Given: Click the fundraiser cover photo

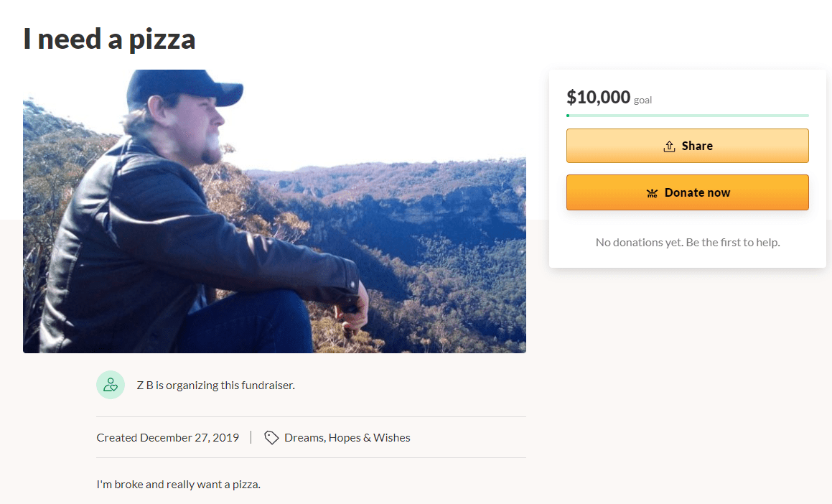Looking at the screenshot, I should (x=275, y=211).
